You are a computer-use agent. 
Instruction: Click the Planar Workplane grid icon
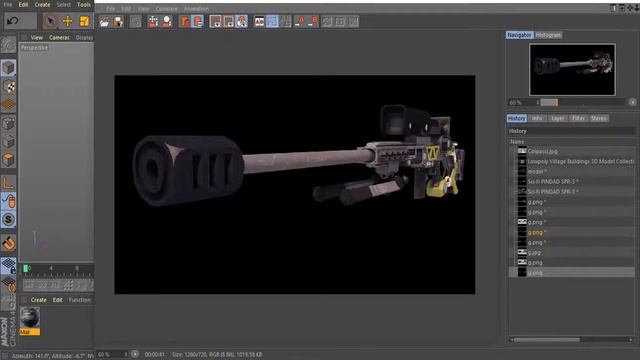pyautogui.click(x=8, y=284)
